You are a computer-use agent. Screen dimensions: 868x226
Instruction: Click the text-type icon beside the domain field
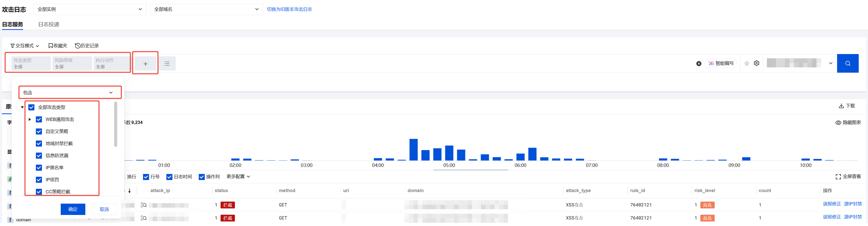point(11,219)
